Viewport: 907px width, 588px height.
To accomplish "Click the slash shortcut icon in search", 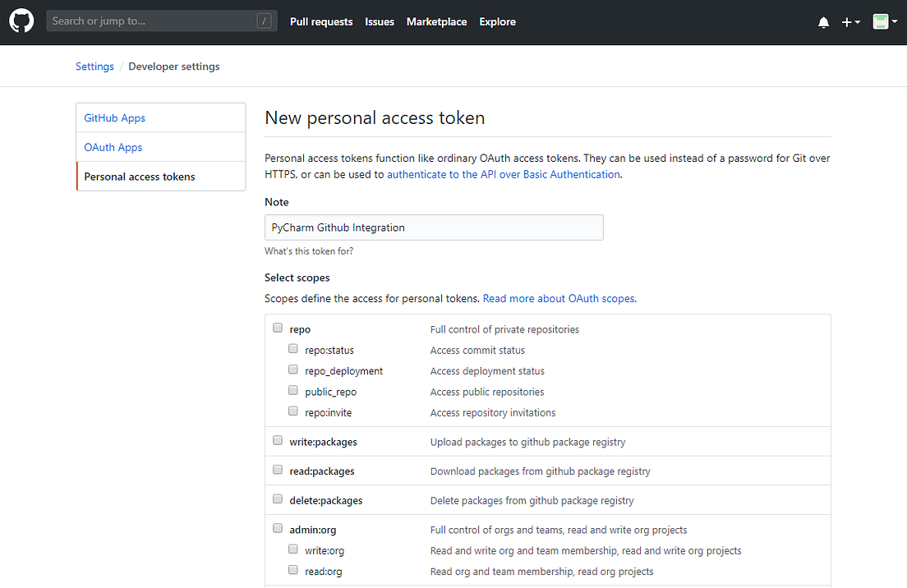I will (x=264, y=21).
